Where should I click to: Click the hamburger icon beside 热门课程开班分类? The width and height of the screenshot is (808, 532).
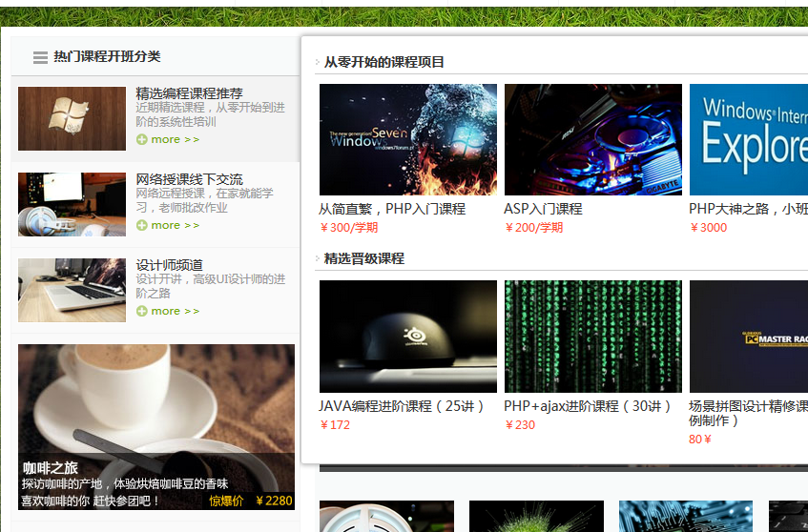pos(40,58)
